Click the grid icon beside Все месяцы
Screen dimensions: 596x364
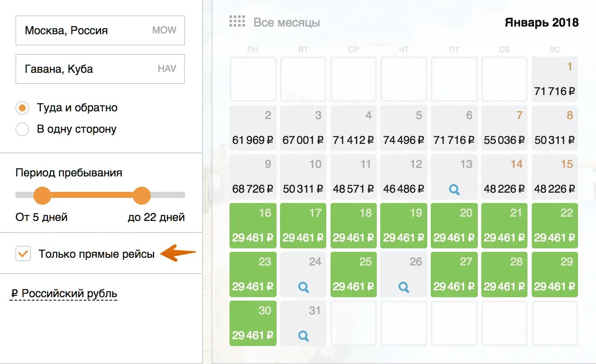tap(237, 21)
